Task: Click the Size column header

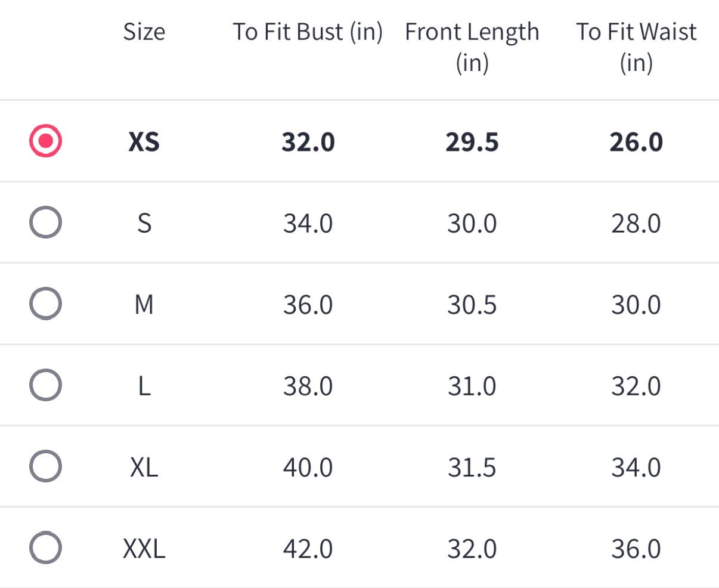Action: [x=144, y=32]
